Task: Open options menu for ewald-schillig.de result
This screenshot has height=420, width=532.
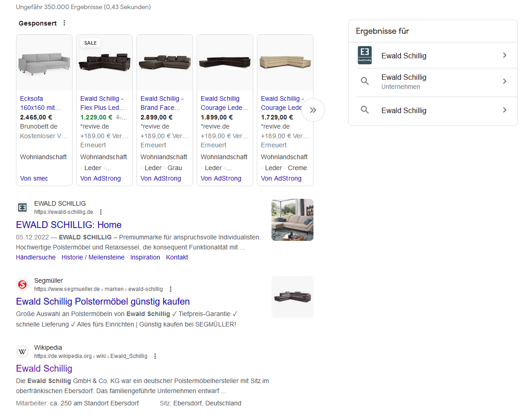Action: tap(101, 212)
